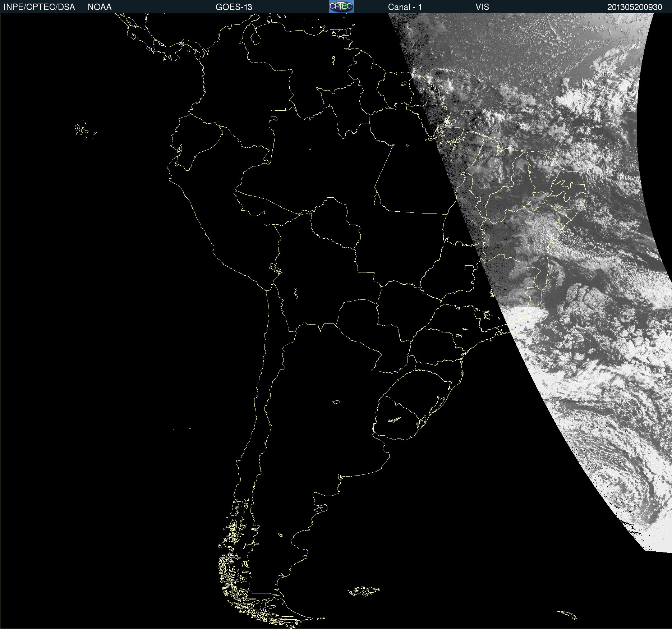Click the South Georgia island outline

tap(567, 614)
